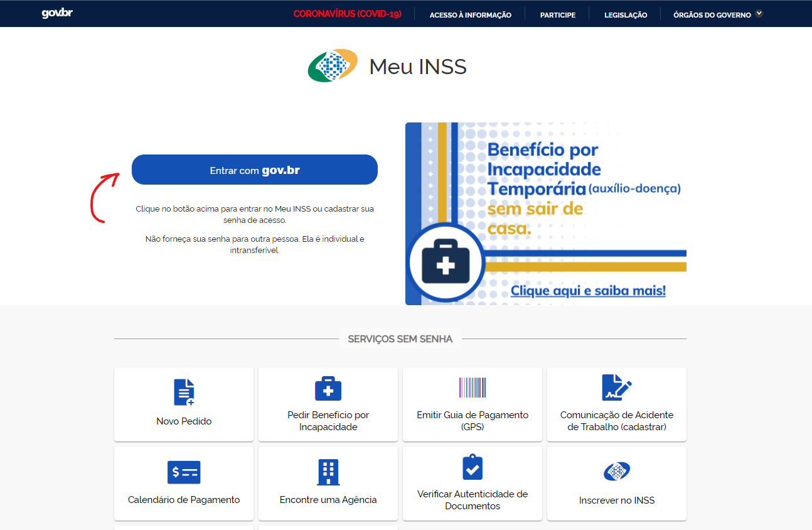812x530 pixels.
Task: Click the INSS logo icon for Inscrever
Action: click(x=617, y=471)
